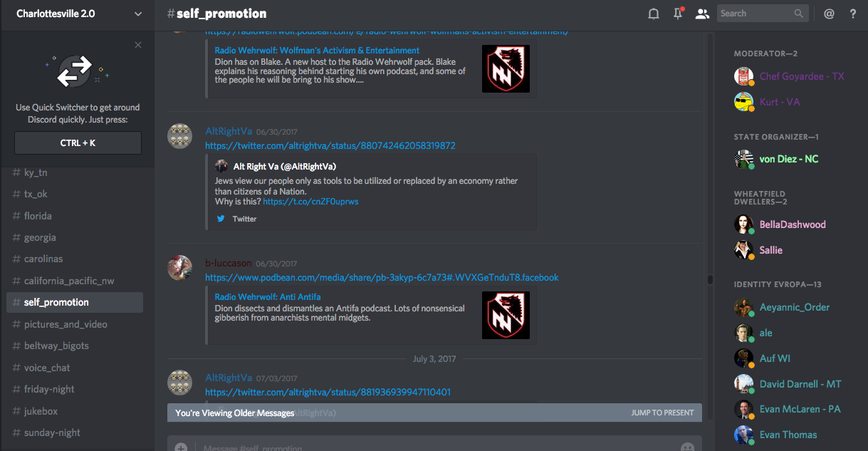
Task: Open the help question mark icon
Action: click(x=853, y=14)
